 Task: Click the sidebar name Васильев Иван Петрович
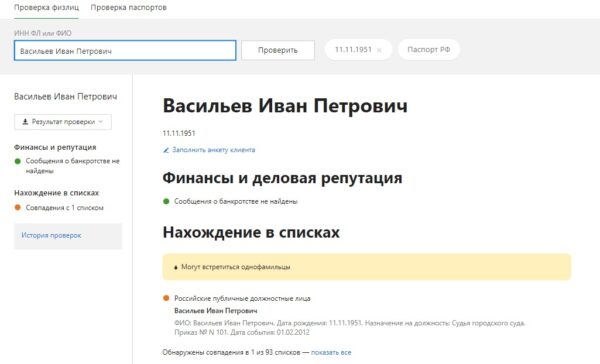point(65,96)
